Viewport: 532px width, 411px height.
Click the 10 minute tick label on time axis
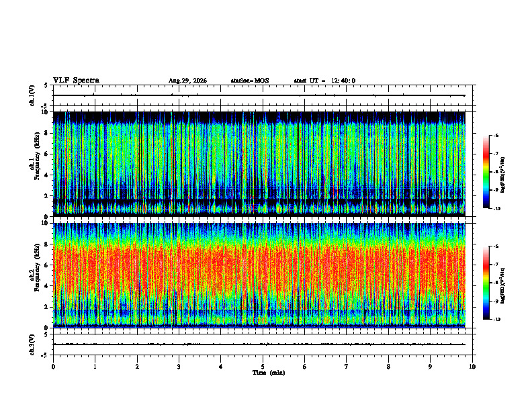472,367
